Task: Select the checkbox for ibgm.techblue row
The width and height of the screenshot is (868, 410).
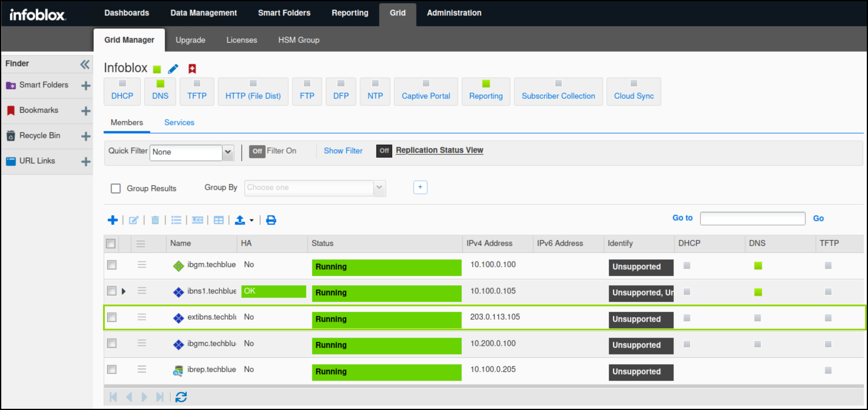Action: click(x=112, y=265)
